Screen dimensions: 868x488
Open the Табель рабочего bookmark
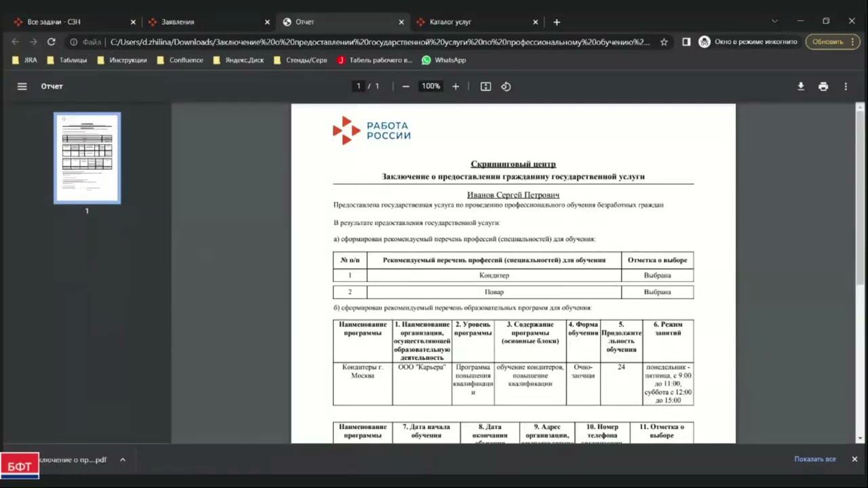(x=374, y=60)
